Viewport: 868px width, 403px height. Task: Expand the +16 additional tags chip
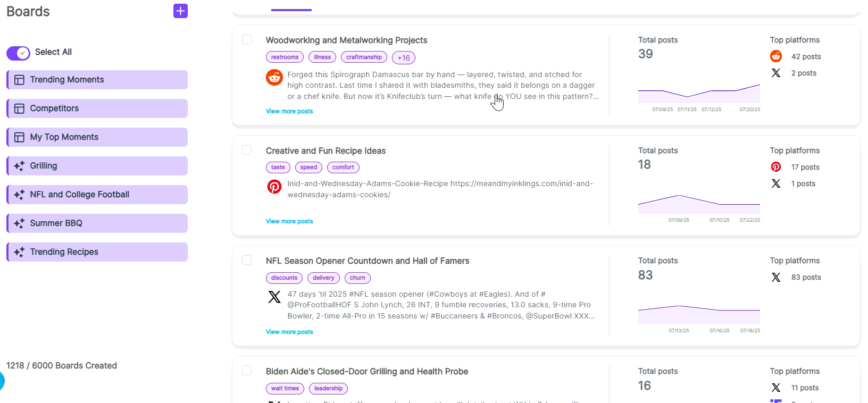tap(403, 58)
